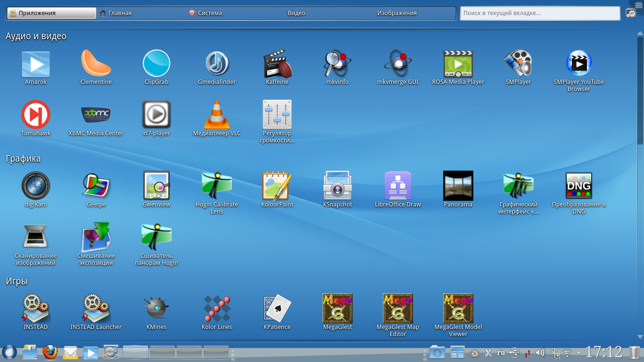This screenshot has height=362, width=644.
Task: Launch digiKam photo manager
Action: [36, 186]
